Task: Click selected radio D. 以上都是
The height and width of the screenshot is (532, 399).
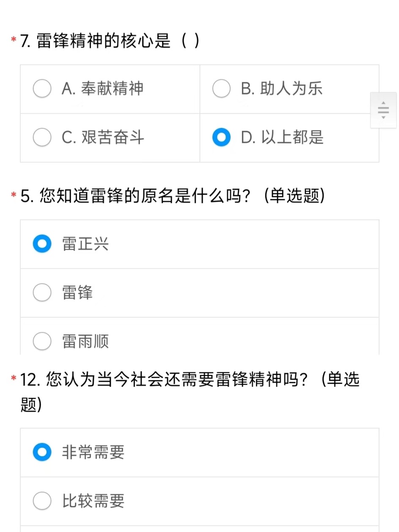Action: pos(221,138)
